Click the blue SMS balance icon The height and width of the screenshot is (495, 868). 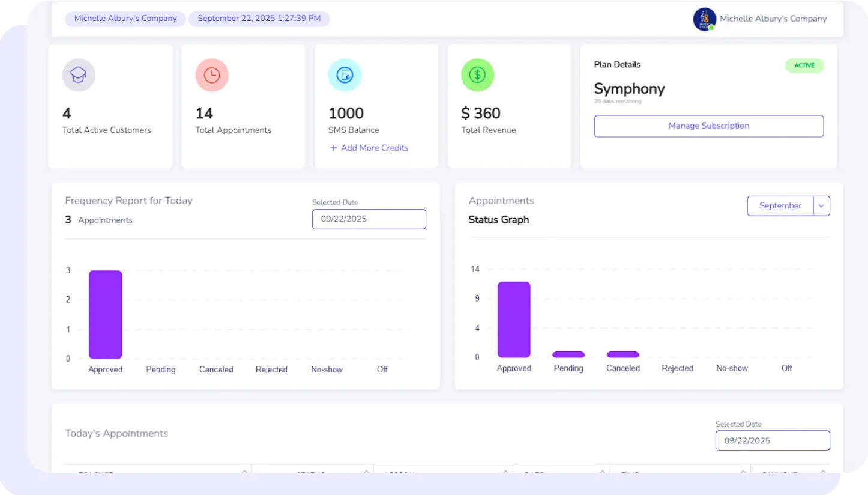coord(345,75)
